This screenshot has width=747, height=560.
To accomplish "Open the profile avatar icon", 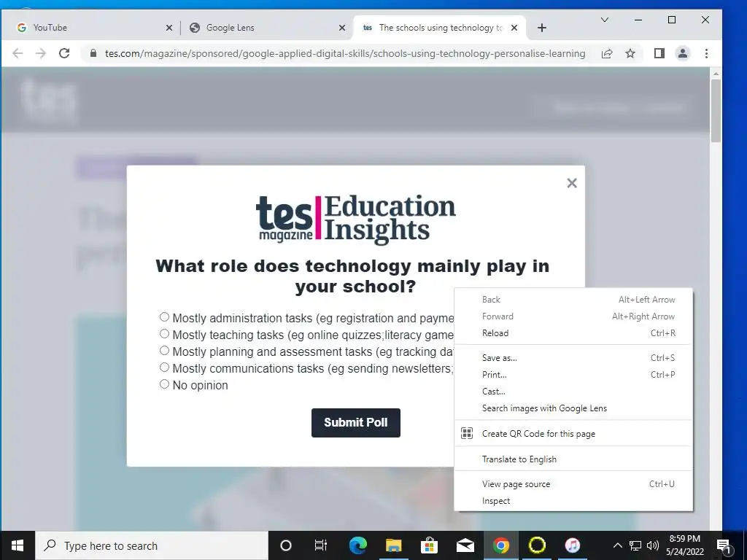I will pos(683,53).
